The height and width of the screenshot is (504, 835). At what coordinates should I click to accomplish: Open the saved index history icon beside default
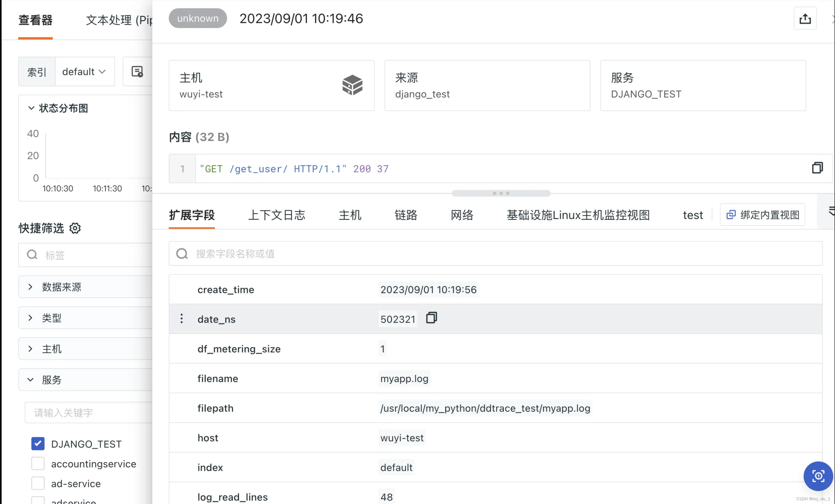tap(137, 72)
